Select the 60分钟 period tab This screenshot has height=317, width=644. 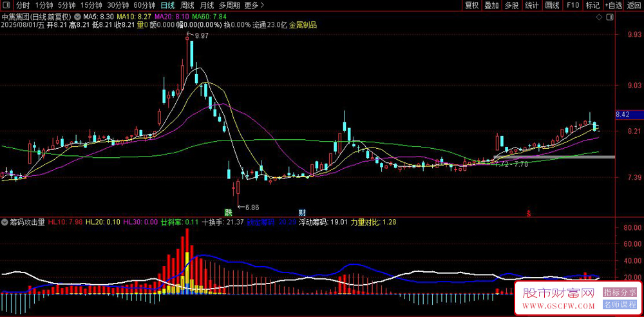coord(144,5)
